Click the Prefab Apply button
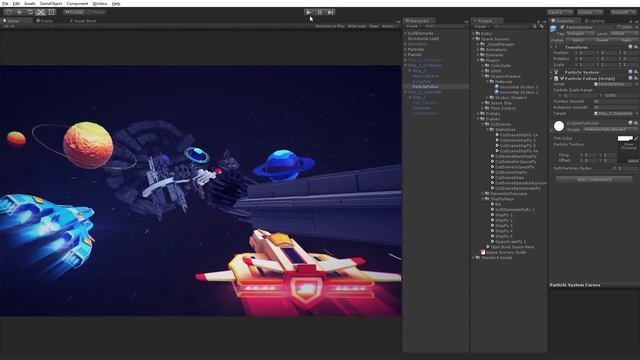 (626, 40)
